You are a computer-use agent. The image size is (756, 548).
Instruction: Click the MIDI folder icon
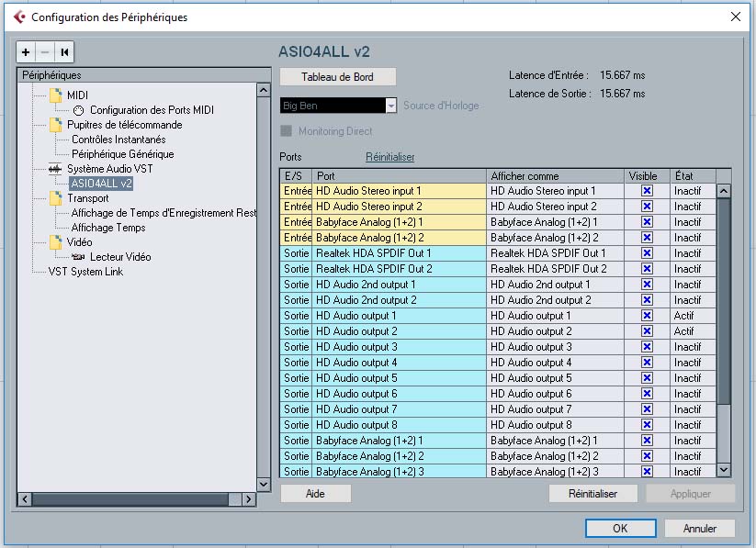(x=56, y=95)
